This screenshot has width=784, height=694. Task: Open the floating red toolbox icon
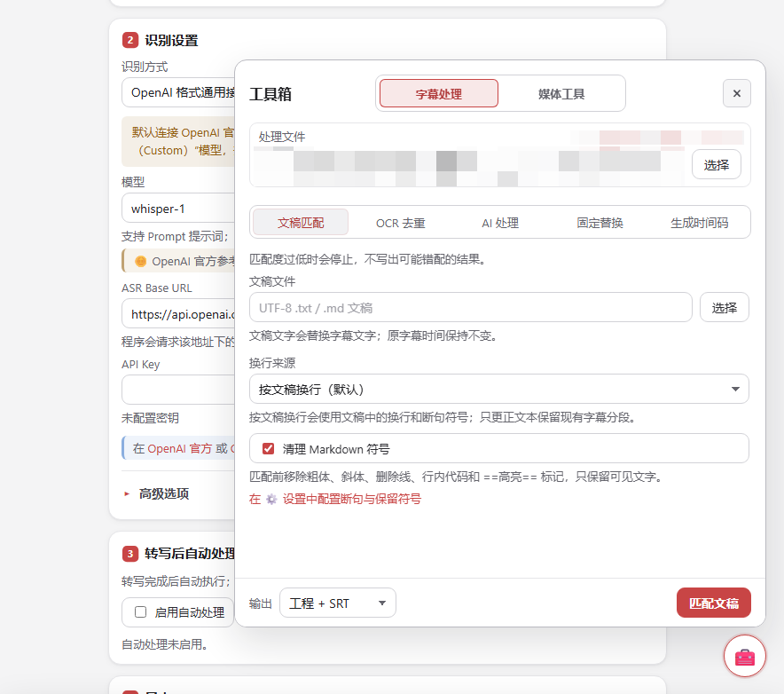(744, 656)
